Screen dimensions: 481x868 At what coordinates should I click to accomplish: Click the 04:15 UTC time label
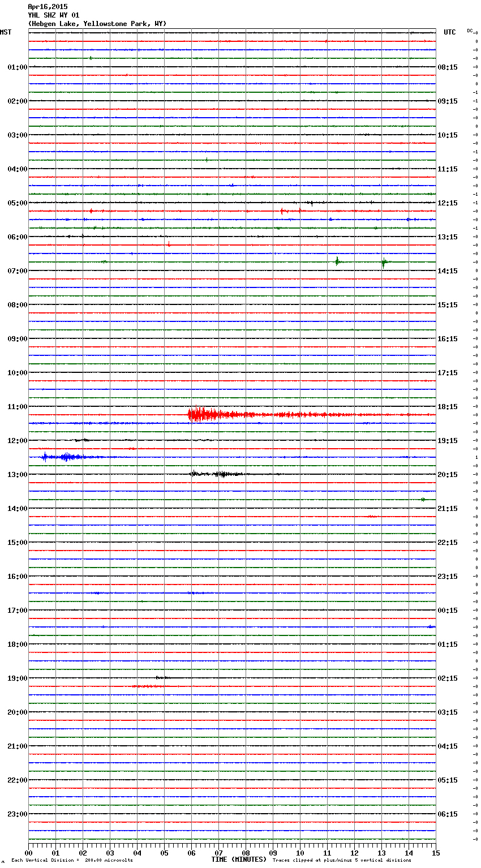pyautogui.click(x=448, y=746)
